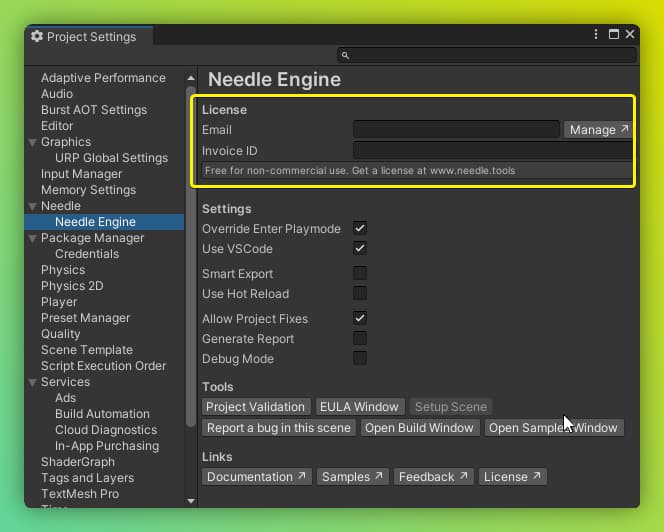Open the EULA Window
Screen dimensions: 664x532
[360, 407]
